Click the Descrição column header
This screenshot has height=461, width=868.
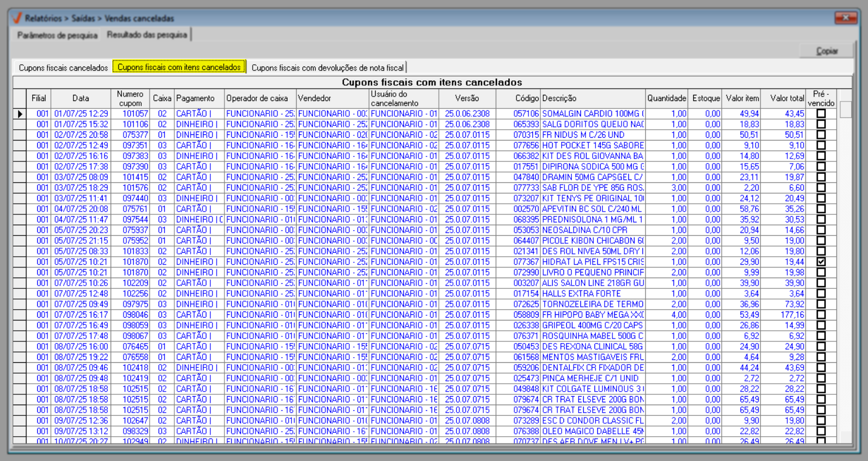592,98
